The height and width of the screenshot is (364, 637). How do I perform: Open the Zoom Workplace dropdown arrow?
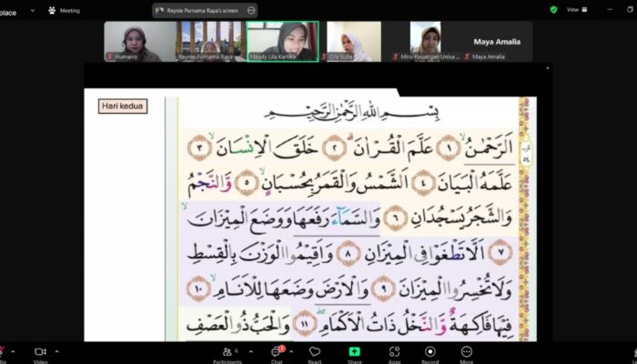point(33,11)
